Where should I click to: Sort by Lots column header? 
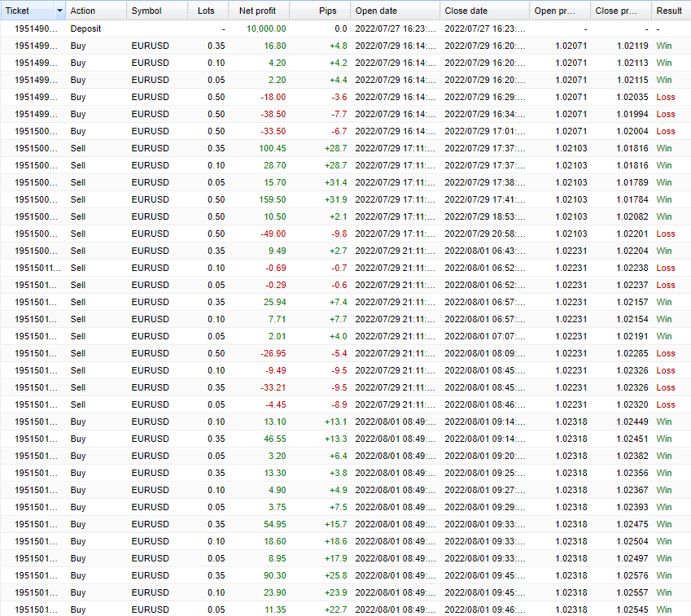click(206, 11)
